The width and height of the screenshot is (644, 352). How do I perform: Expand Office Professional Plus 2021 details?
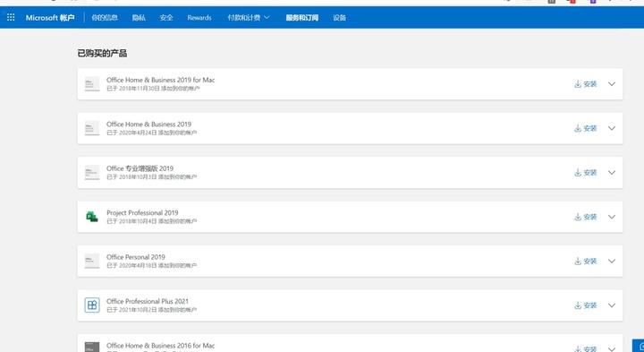point(612,305)
